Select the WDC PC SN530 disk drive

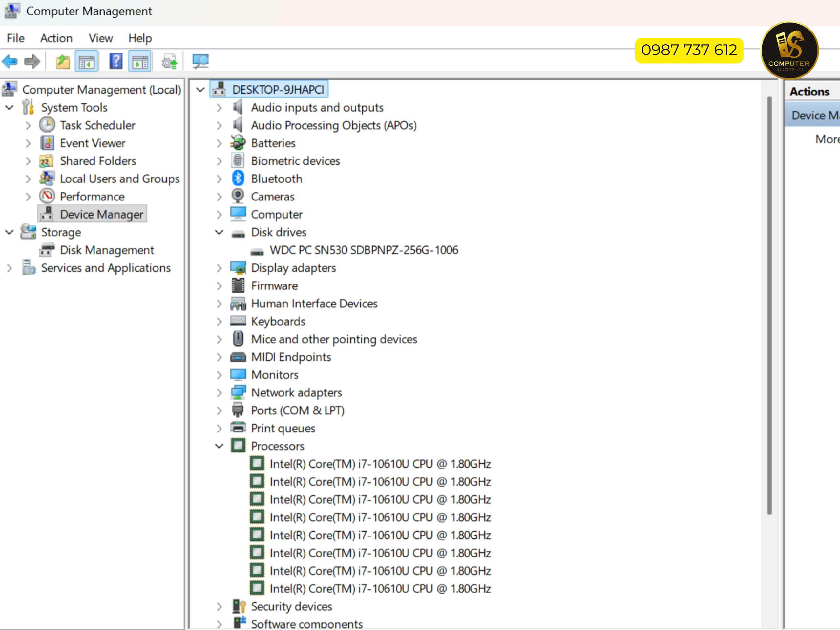(x=364, y=250)
